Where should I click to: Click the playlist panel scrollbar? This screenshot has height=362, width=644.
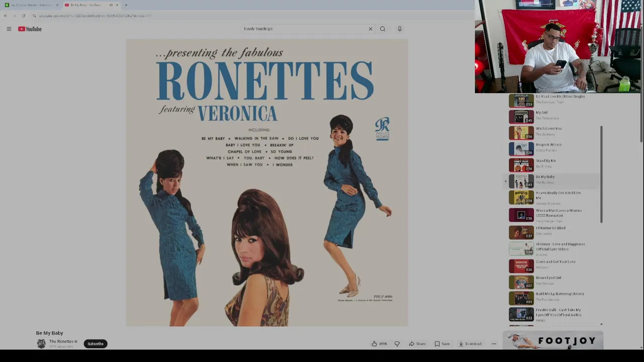click(x=601, y=174)
